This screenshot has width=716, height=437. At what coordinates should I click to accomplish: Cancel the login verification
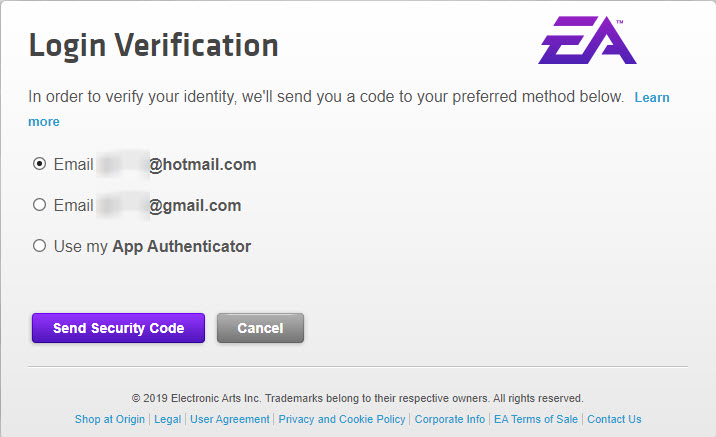260,328
